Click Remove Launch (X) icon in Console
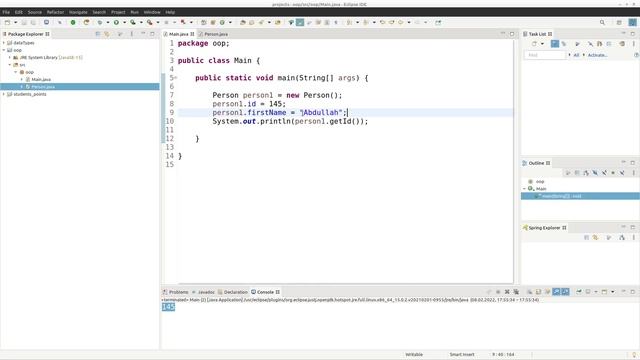 click(x=507, y=292)
